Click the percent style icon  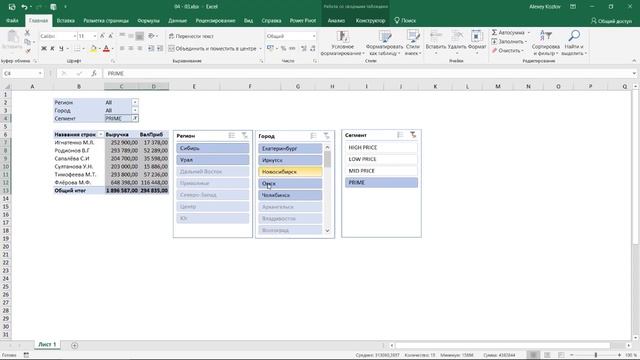[x=284, y=49]
